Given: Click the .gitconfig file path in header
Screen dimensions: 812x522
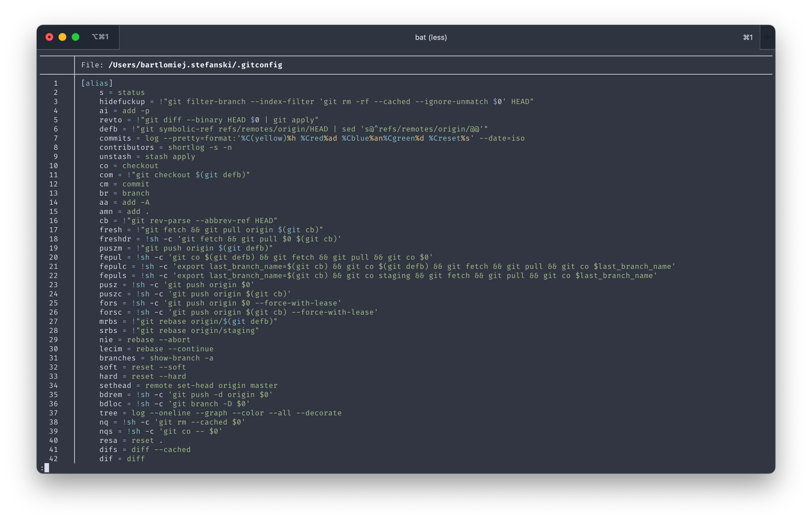Looking at the screenshot, I should [195, 65].
